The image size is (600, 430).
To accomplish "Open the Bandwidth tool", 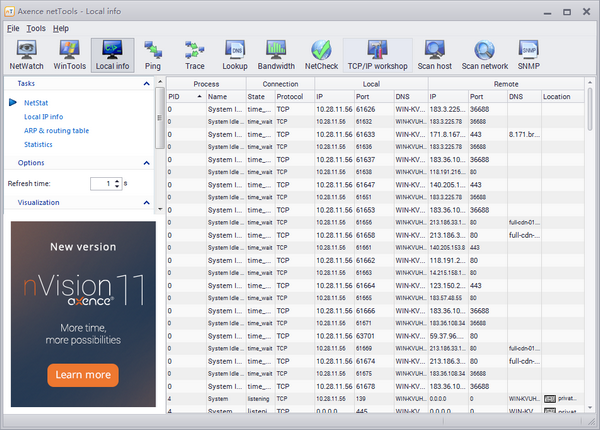I will click(x=276, y=54).
